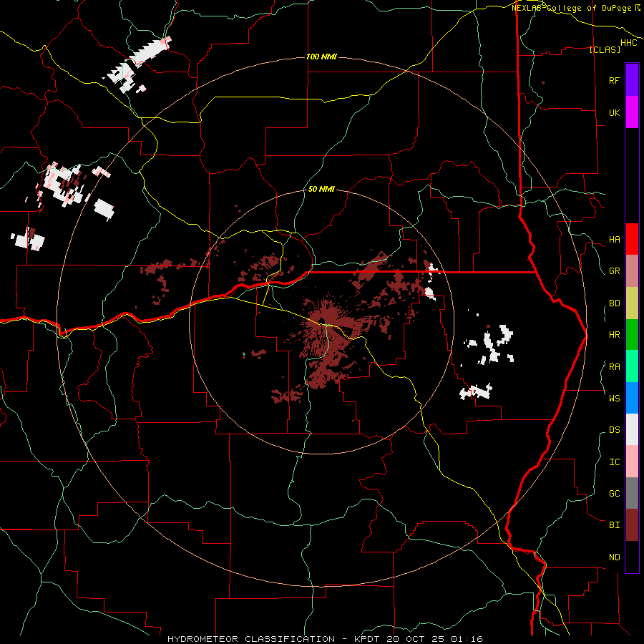Click the ND legend label
This screenshot has height=644, width=644.
(x=614, y=557)
